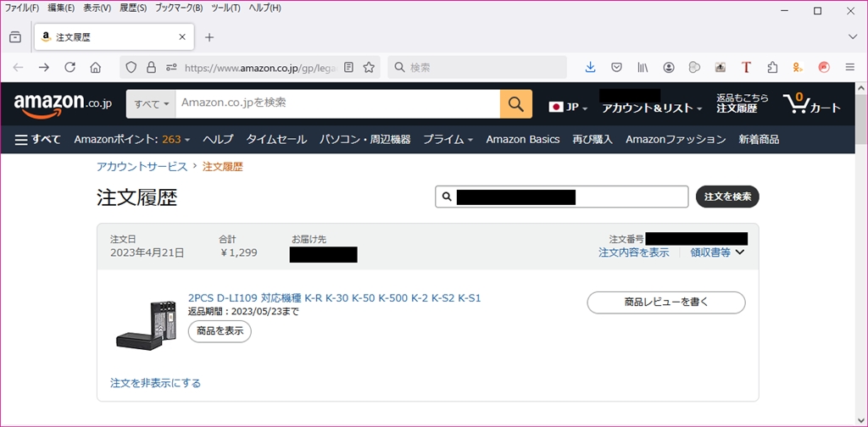Open the Firefox account icon

[x=669, y=68]
